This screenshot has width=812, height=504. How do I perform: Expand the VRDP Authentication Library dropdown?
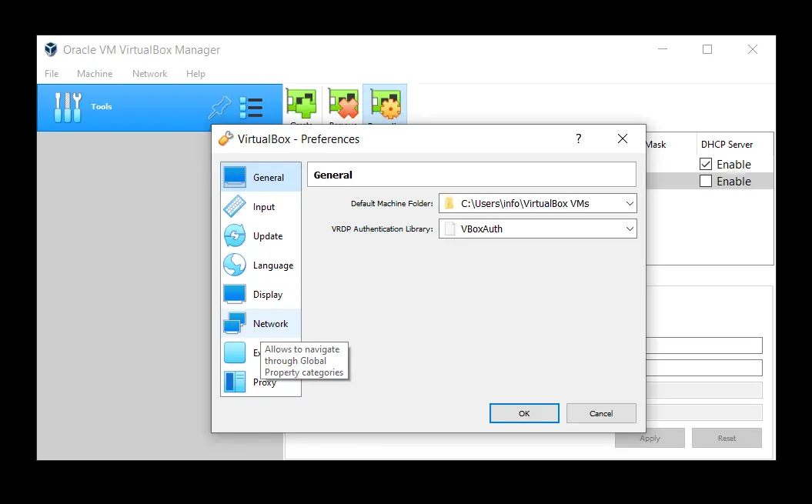(630, 229)
